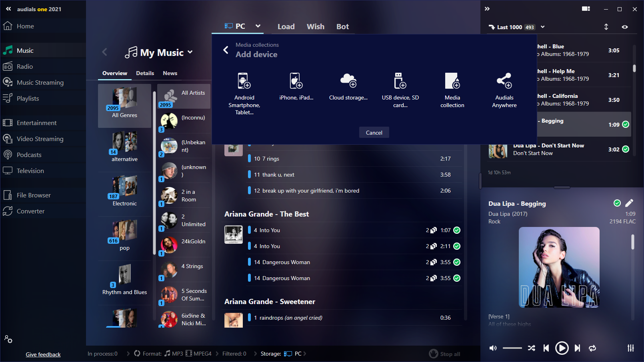Screen dimensions: 644x362
Task: Toggle the eye visibility icon in playlist
Action: tap(625, 27)
